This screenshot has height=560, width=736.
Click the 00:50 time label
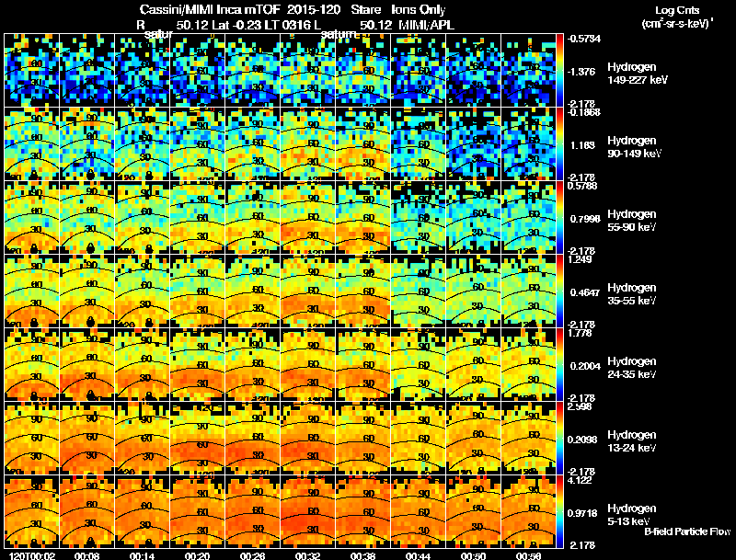coord(473,555)
